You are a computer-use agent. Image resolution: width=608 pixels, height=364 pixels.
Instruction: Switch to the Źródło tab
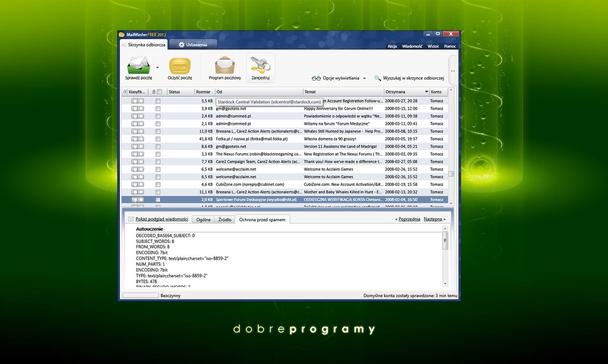click(x=224, y=220)
